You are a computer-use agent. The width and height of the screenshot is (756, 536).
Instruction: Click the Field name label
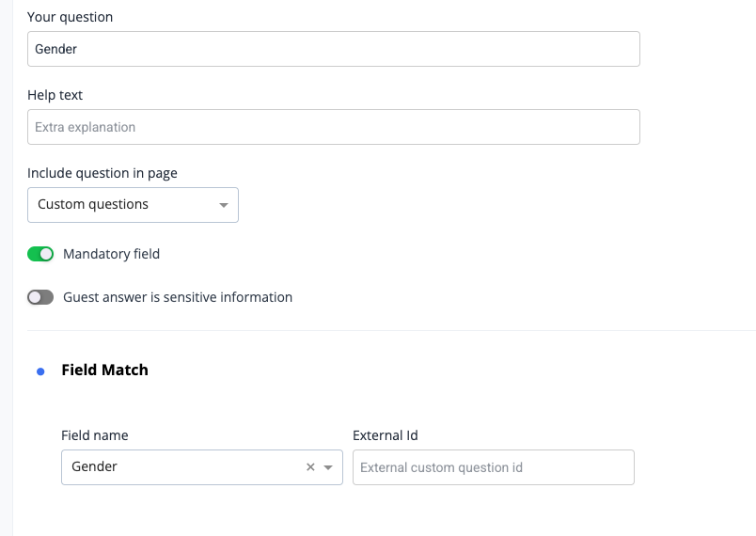[x=94, y=435]
